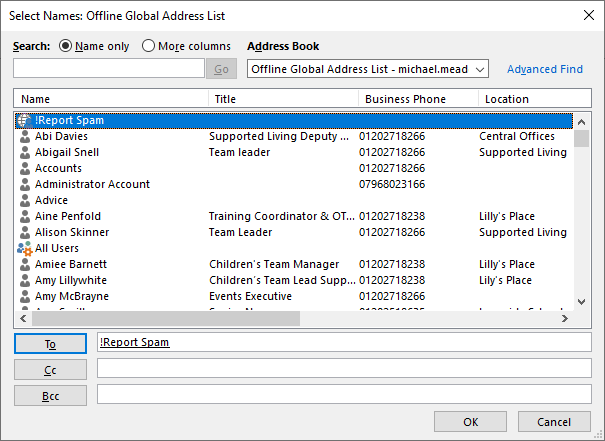
Task: Click the person icon beside Alison Skinner
Action: click(25, 232)
